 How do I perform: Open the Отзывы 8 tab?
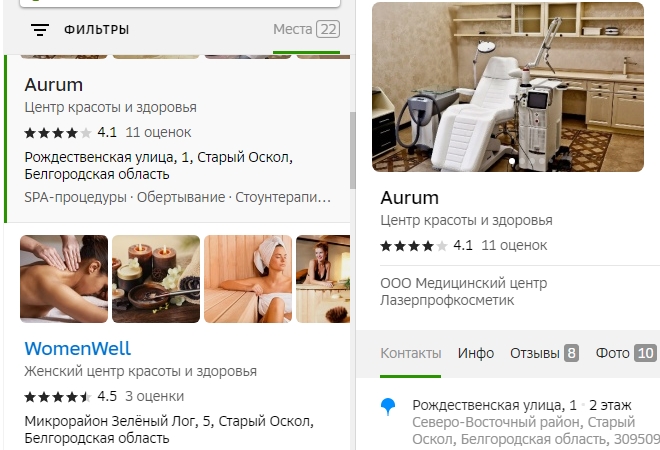pos(544,353)
